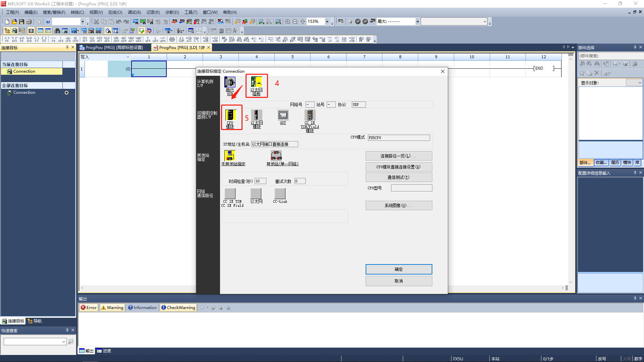Zoom out with magnifier minus icon

295,21
